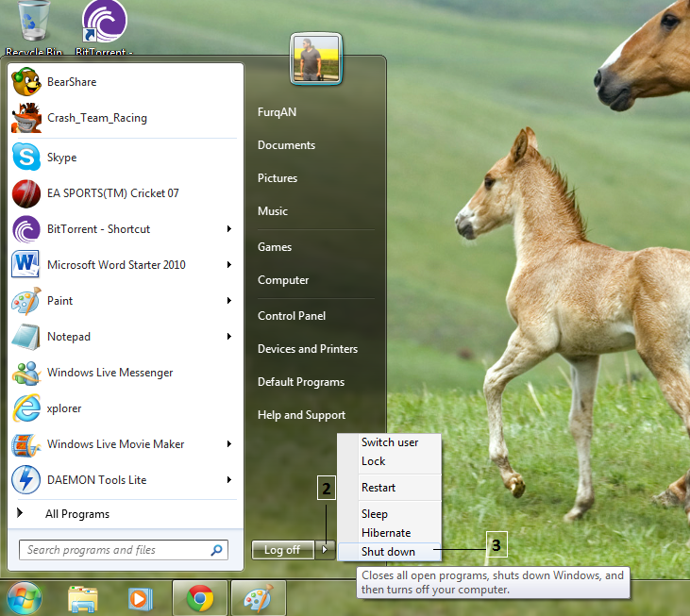The height and width of the screenshot is (616, 690).
Task: Click the All Programs label
Action: click(77, 514)
